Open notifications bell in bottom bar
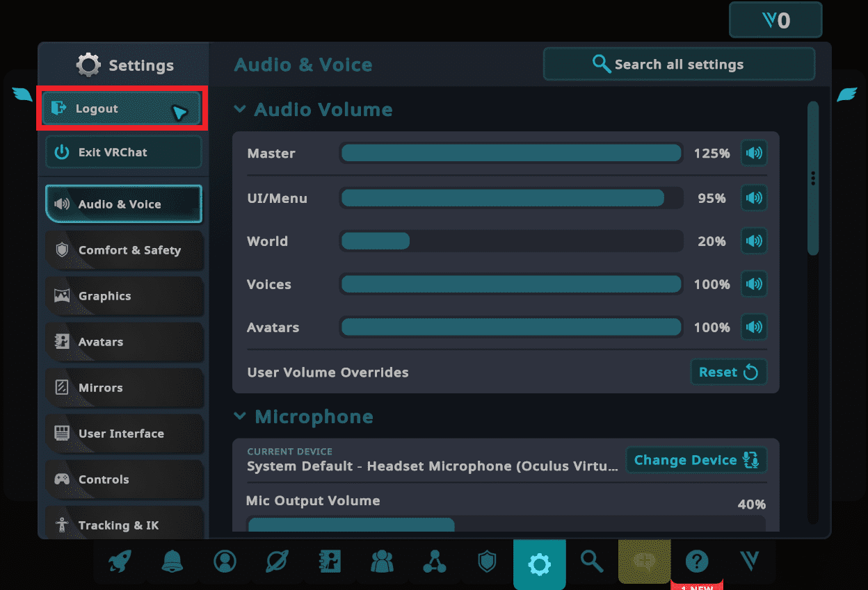 172,562
